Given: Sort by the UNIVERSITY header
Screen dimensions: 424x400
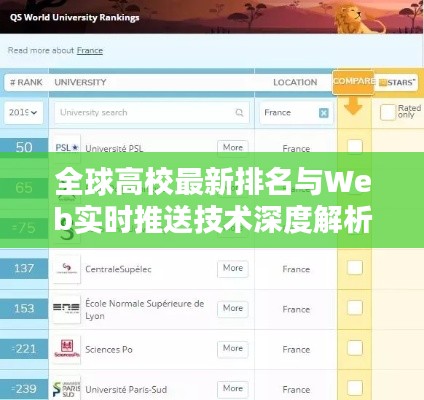Looking at the screenshot, I should pos(80,82).
